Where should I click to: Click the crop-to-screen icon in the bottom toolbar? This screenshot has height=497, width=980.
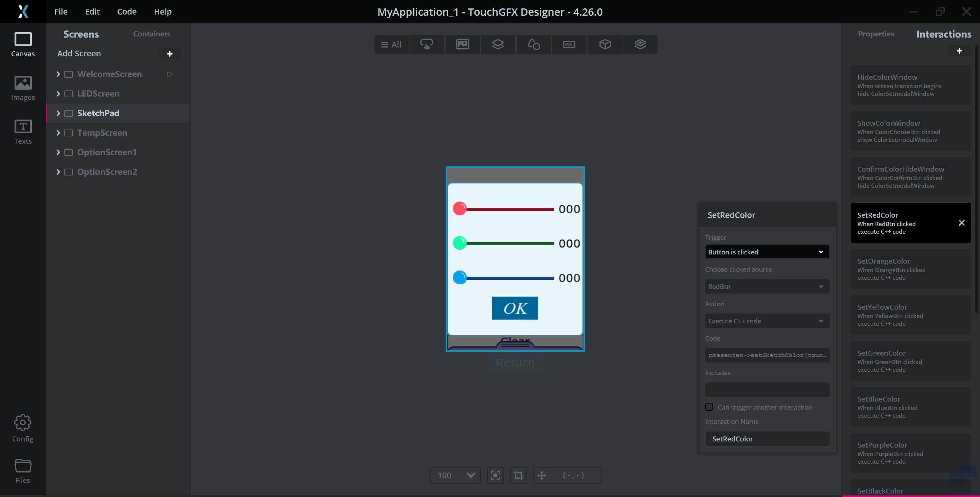[x=518, y=475]
